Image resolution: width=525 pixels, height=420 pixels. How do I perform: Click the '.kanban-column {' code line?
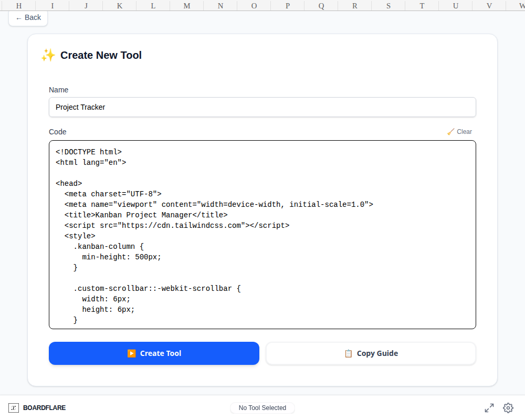(109, 246)
